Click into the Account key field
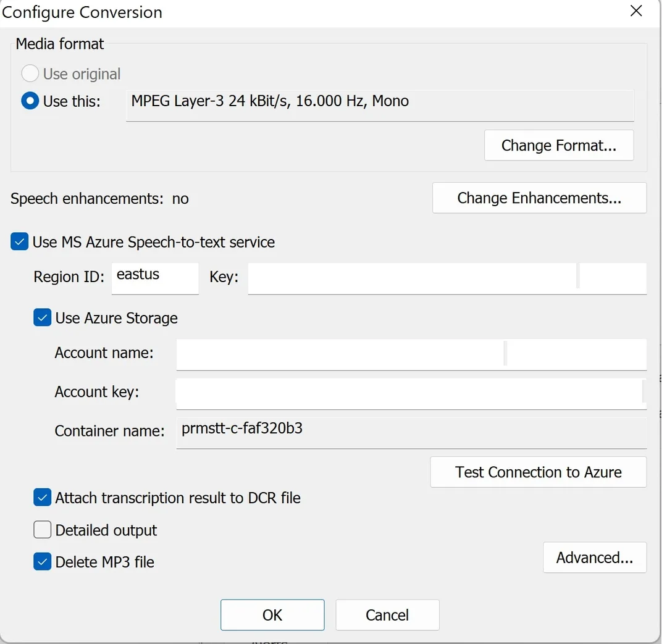The width and height of the screenshot is (667, 644). point(411,395)
